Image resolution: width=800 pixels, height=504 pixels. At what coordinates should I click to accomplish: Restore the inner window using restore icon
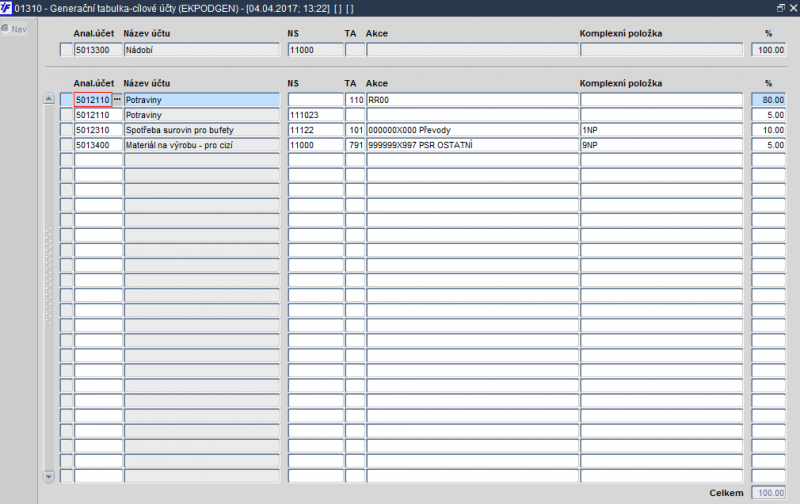click(781, 8)
